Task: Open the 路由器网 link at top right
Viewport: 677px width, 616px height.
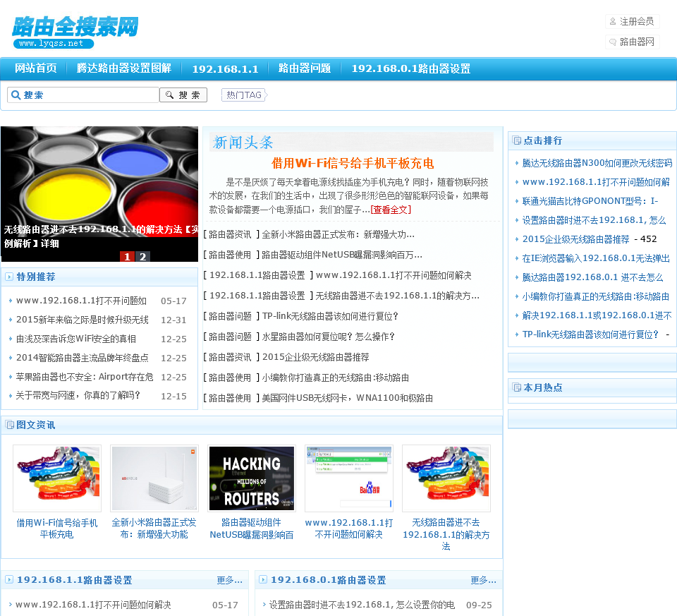Action: point(632,42)
